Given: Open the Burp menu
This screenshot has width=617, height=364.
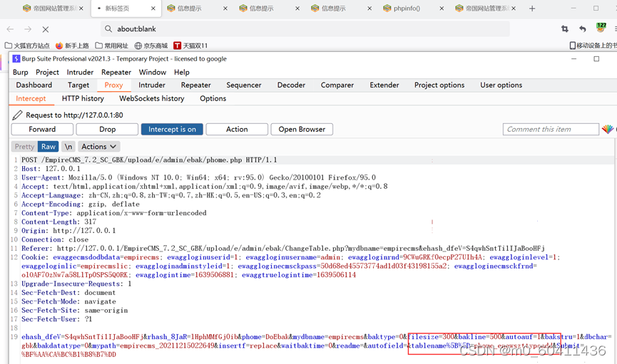Looking at the screenshot, I should pos(21,73).
